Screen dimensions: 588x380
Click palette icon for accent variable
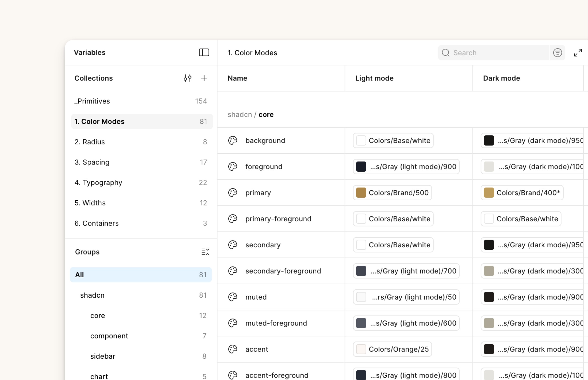point(233,349)
